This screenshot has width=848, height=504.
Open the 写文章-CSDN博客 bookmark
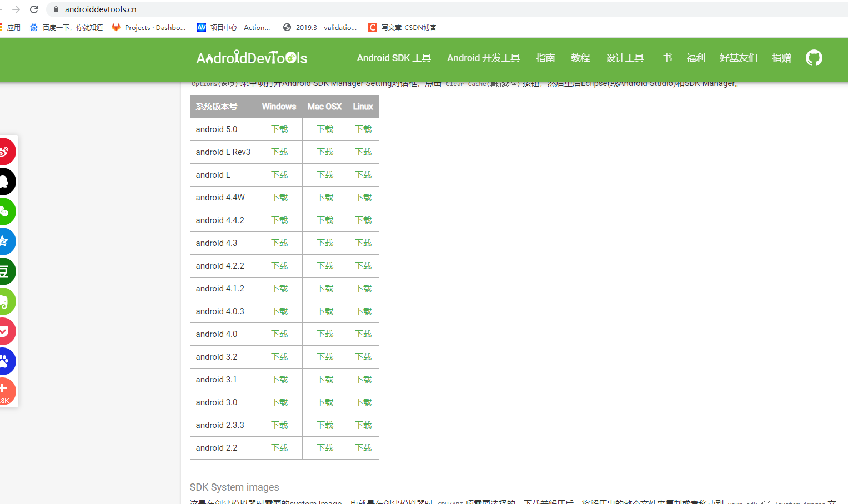[403, 27]
